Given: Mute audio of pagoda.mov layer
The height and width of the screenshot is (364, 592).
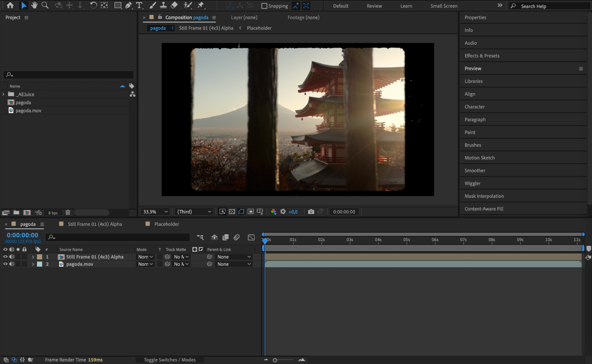Looking at the screenshot, I should (12, 264).
